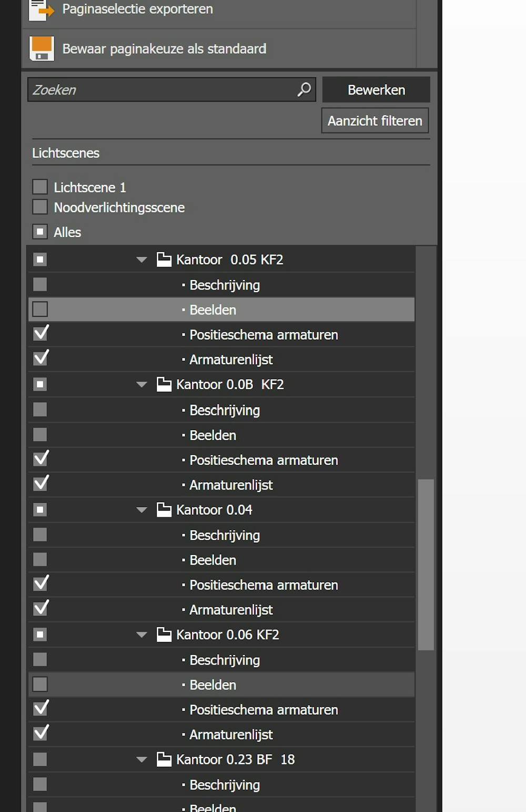526x812 pixels.
Task: Click the magnifier search icon
Action: tap(304, 89)
